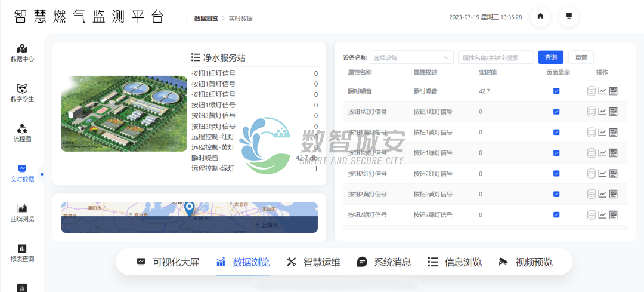Click the monitor icon in the top bar
The height and width of the screenshot is (292, 644).
coord(569,17)
